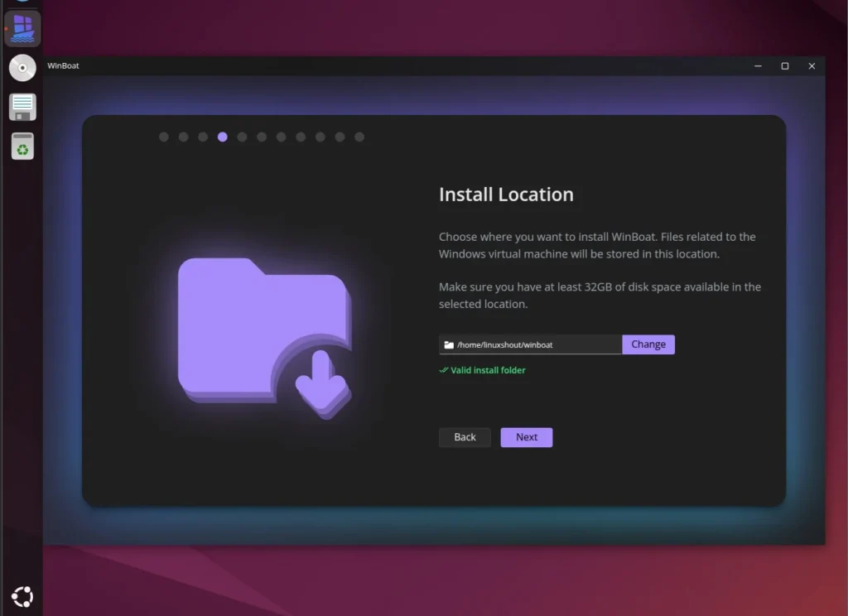Close the WinBoat window
The image size is (848, 616).
(x=812, y=66)
